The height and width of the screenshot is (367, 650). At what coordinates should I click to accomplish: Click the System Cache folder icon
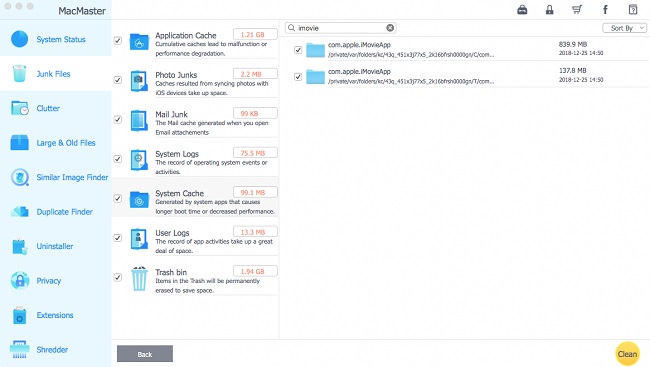[x=139, y=199]
